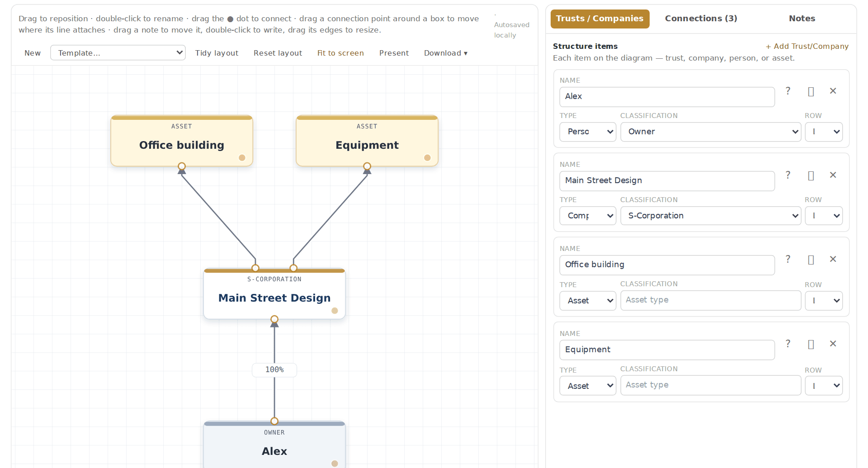Open Row dropdown for Equipment item

(x=824, y=386)
